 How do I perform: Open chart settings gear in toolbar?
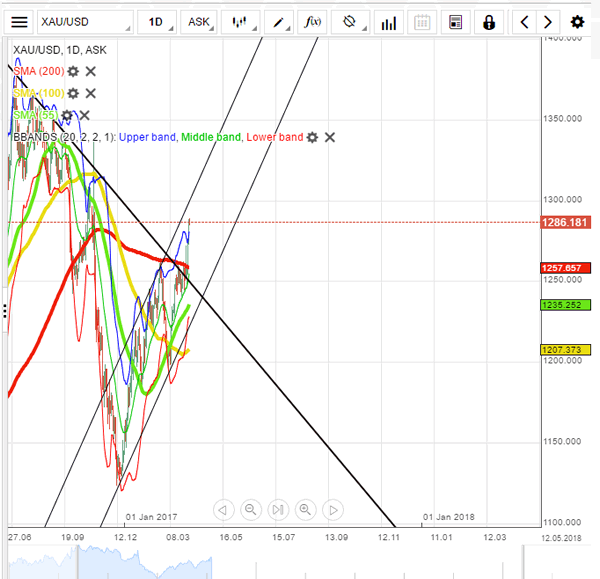(577, 22)
